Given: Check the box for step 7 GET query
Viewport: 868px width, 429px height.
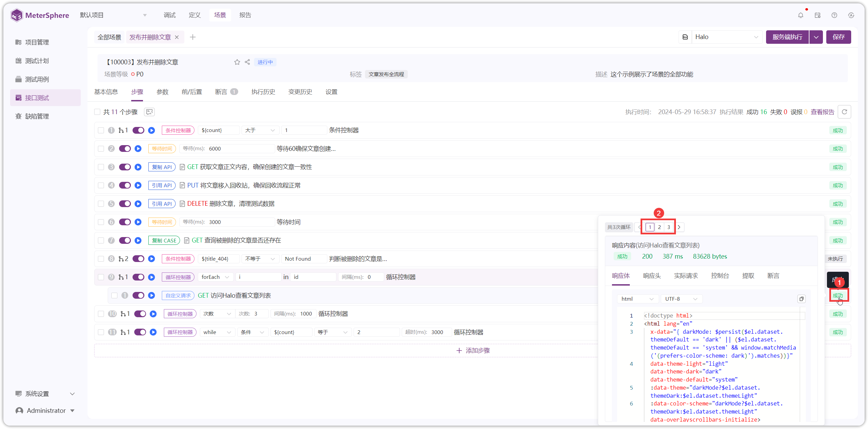Looking at the screenshot, I should (x=101, y=240).
